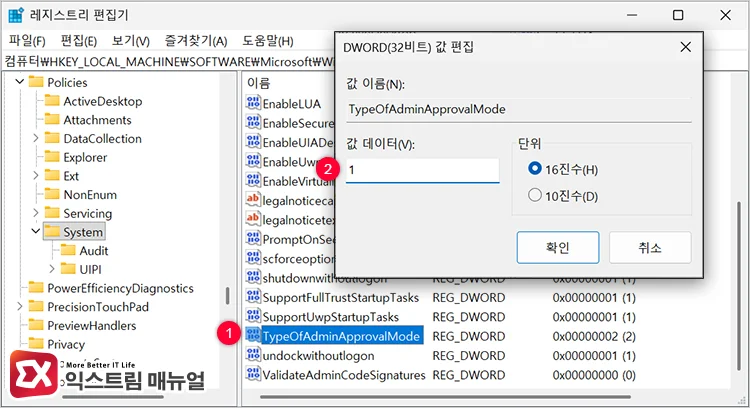Screen dimensions: 750x408
Task: Click the SupportUwpStartupTasks value icon
Action: point(253,316)
